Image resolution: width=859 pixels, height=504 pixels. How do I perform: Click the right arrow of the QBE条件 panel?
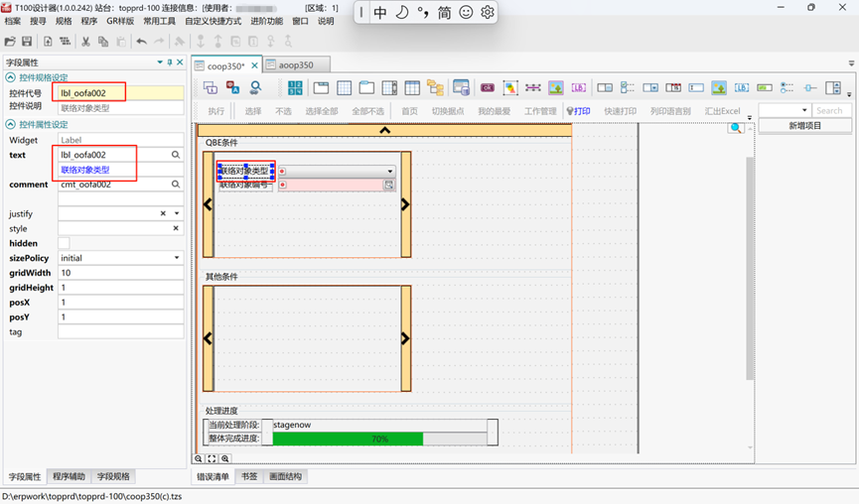pos(405,204)
